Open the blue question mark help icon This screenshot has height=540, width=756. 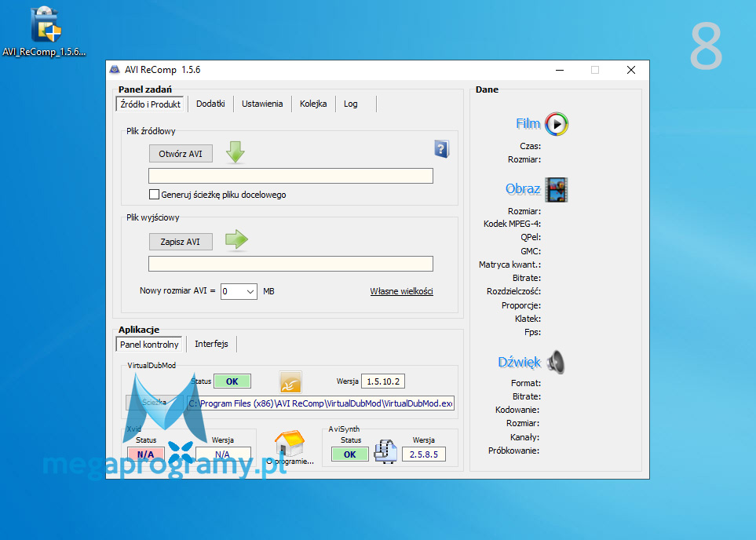point(441,149)
